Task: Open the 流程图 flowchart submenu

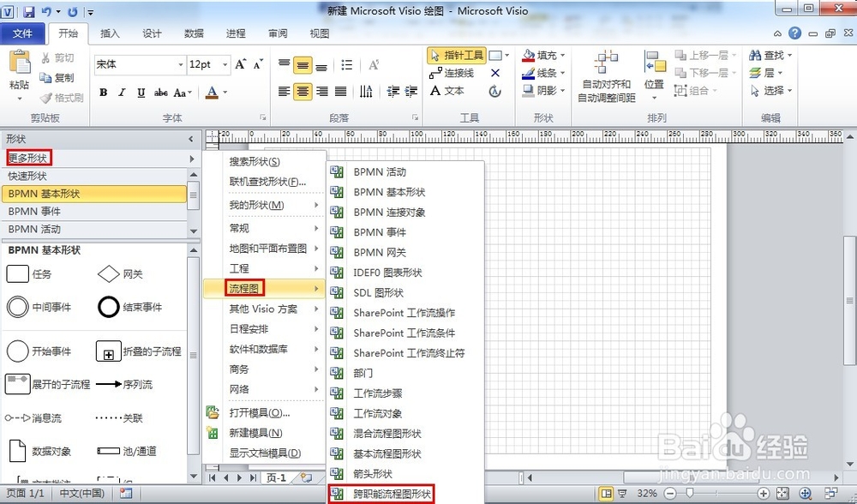Action: point(263,289)
